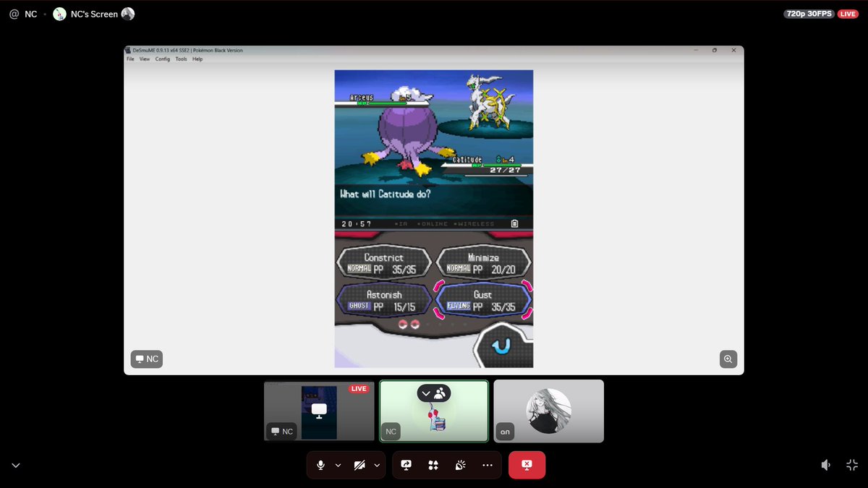Select NC's live stream thumbnail
This screenshot has height=488, width=868.
coord(319,411)
